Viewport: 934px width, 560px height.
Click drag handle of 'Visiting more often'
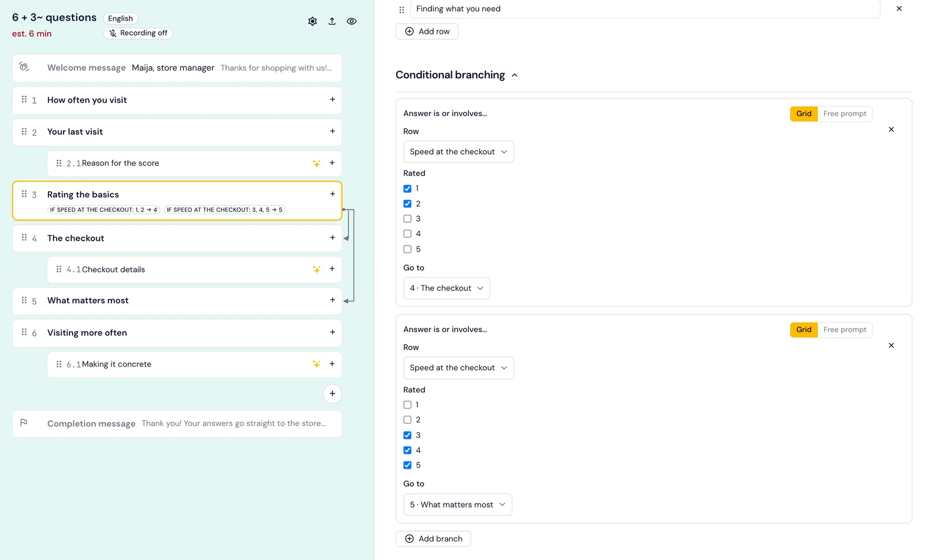click(24, 332)
